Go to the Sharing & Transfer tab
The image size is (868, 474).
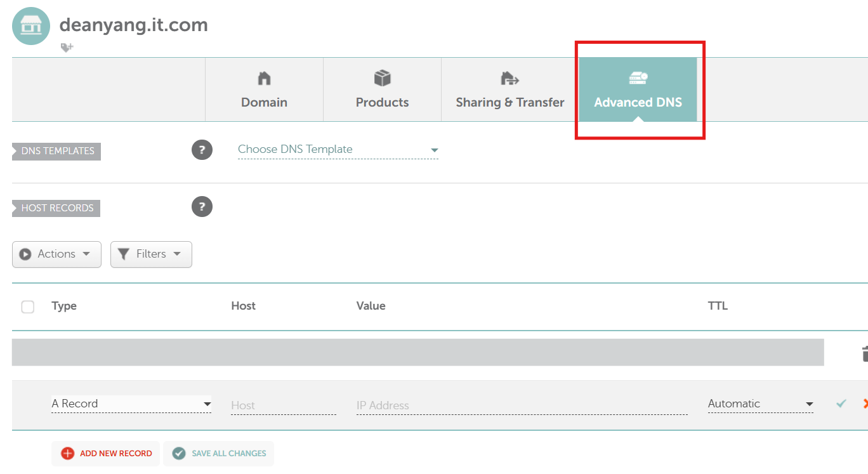[510, 89]
